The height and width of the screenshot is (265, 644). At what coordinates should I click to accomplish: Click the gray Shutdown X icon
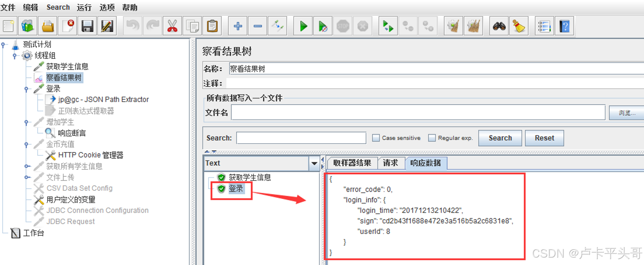pos(362,26)
